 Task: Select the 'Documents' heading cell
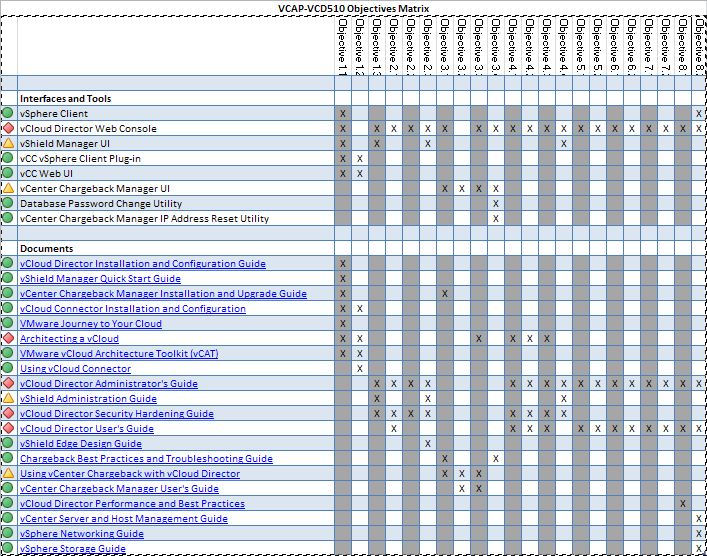coord(176,248)
